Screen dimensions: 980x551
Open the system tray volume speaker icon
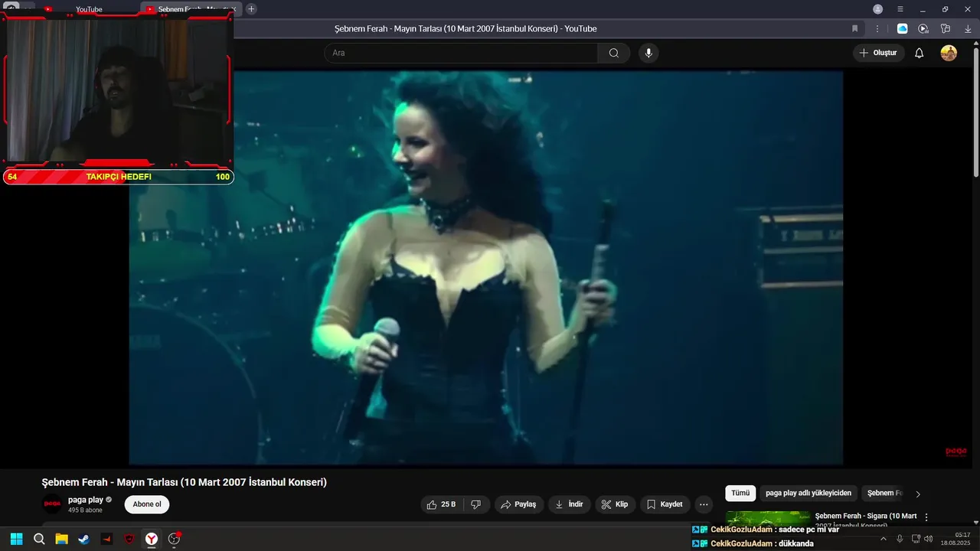(929, 539)
